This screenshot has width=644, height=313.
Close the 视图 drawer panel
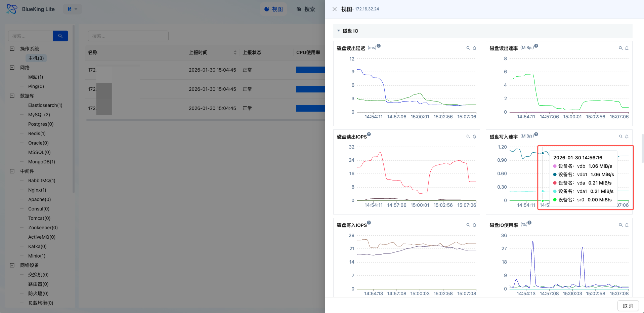[335, 9]
